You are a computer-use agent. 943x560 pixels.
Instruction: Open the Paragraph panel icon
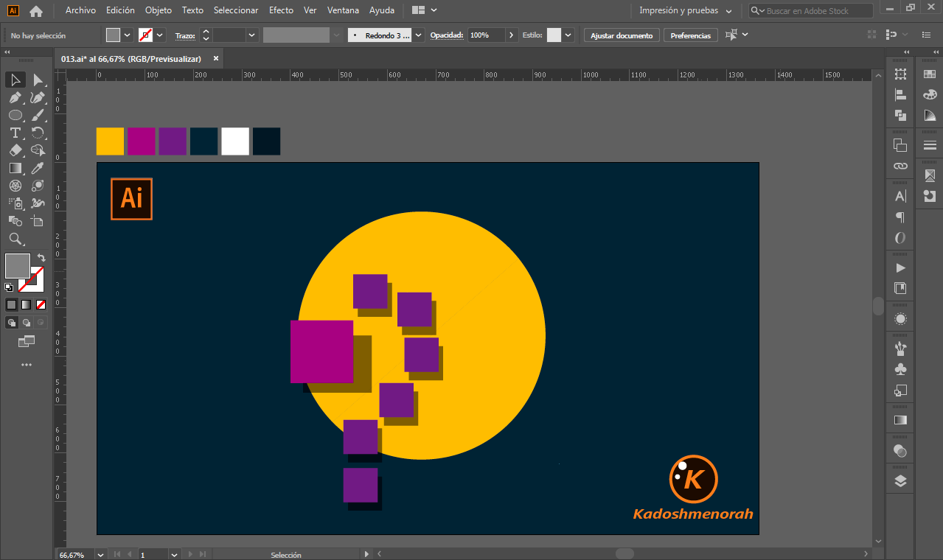(900, 217)
